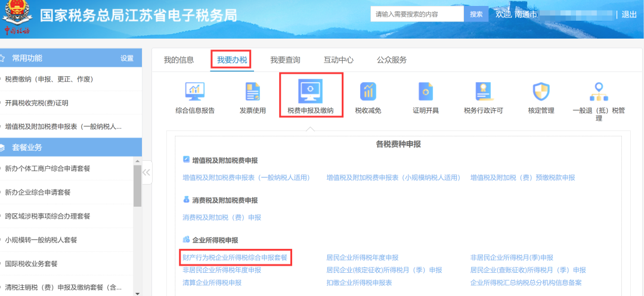
Task: Focus the search content input field
Action: pos(417,14)
